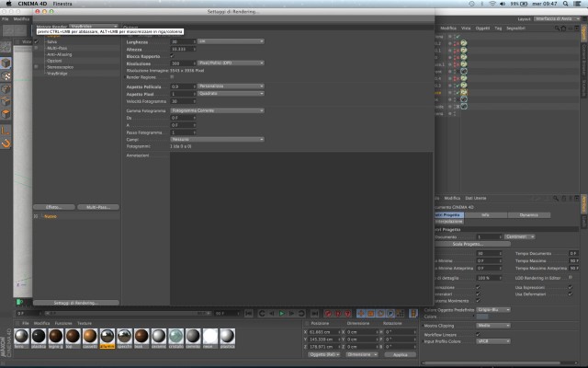Toggle parameter keyframe recording icon
Image resolution: width=588 pixels, height=368 pixels.
click(390, 313)
